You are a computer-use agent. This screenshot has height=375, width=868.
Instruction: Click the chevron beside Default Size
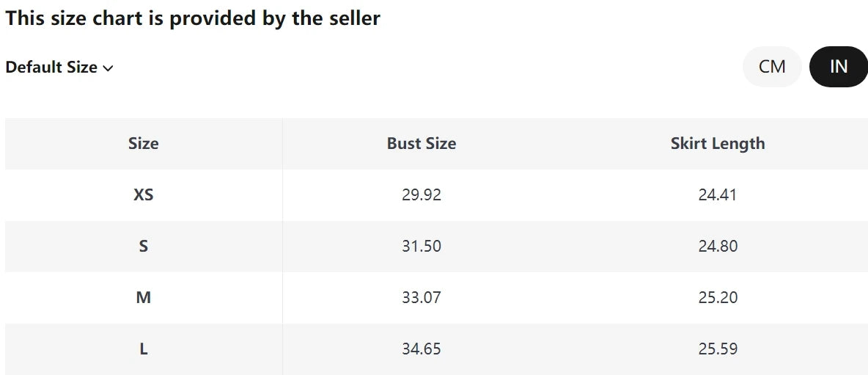tap(108, 68)
